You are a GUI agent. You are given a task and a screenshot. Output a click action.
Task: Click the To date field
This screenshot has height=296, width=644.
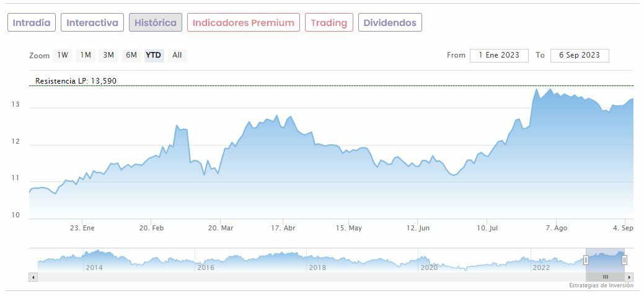point(580,55)
